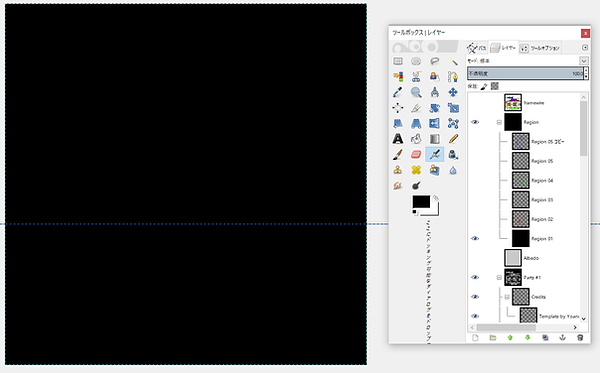Collapse the Credits layer group
This screenshot has height=373, width=600.
507,297
